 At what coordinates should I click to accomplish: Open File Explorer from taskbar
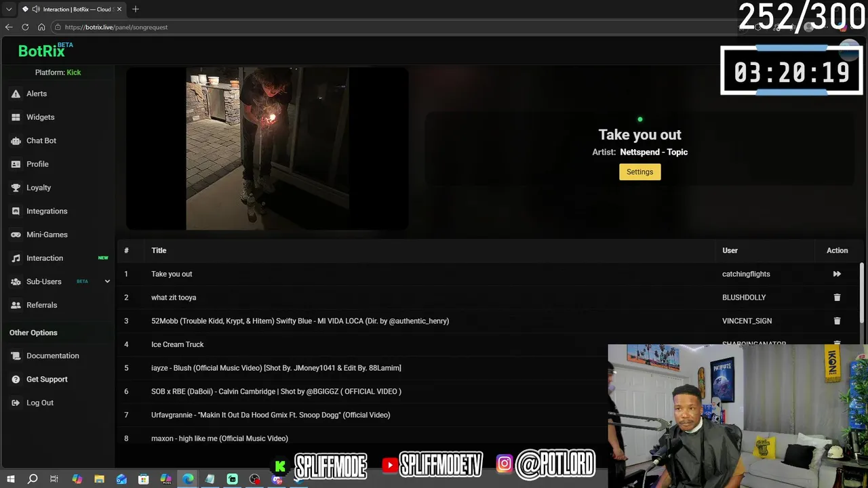click(99, 479)
